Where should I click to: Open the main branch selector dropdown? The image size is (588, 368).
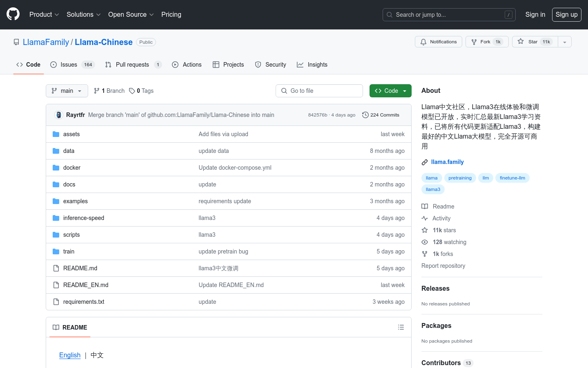point(67,91)
